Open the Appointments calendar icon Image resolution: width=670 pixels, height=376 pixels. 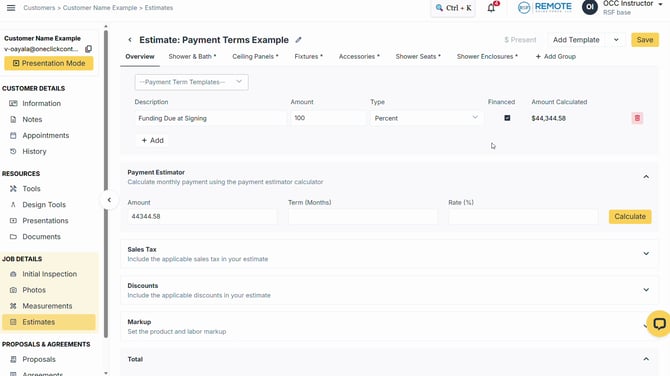pyautogui.click(x=13, y=135)
